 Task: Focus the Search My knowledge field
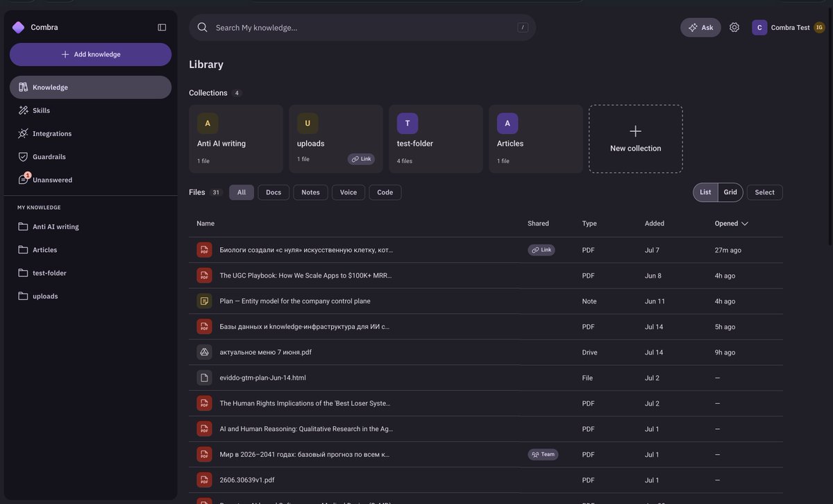362,27
